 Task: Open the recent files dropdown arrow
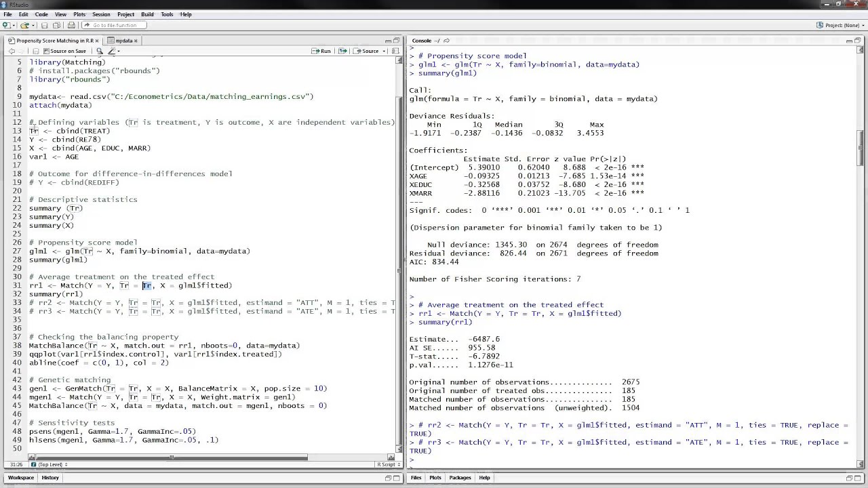(x=32, y=25)
